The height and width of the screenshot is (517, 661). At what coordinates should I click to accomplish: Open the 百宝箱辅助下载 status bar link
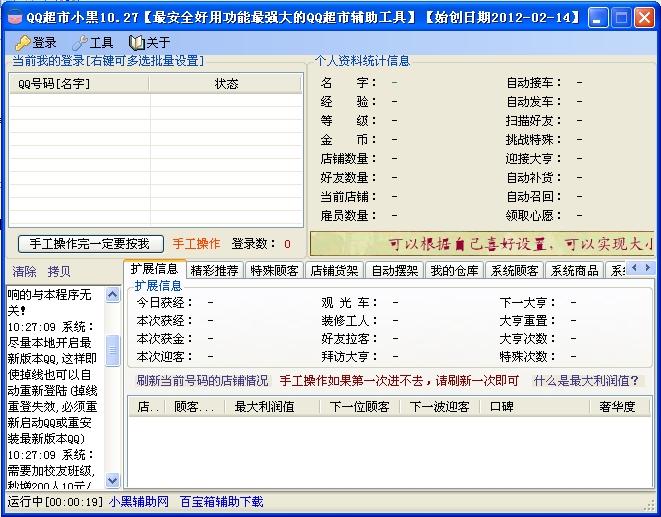(222, 501)
